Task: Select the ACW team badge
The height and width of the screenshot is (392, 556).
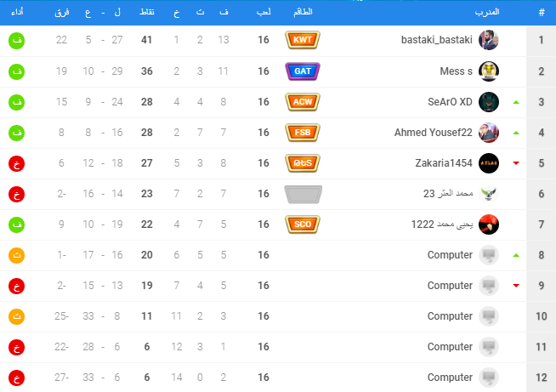Action: [x=303, y=102]
